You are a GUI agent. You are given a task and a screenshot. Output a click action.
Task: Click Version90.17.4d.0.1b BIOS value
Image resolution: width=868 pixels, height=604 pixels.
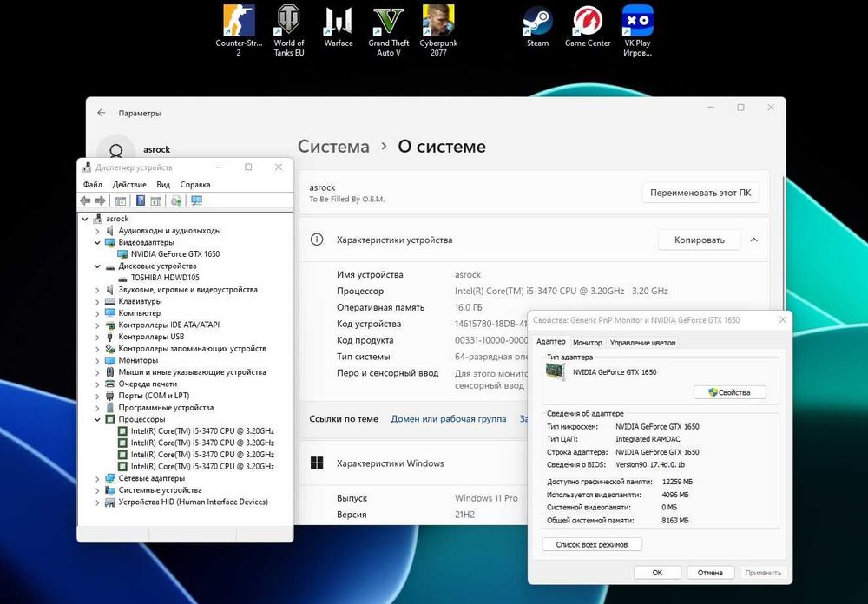click(x=650, y=464)
